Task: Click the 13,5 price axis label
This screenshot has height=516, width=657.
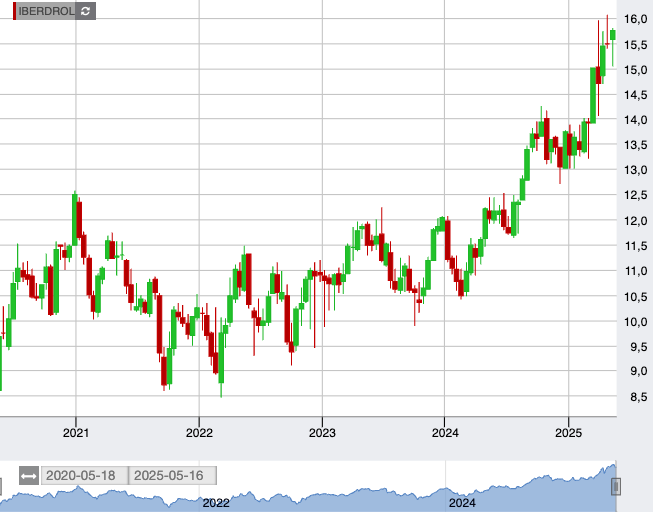Action: 636,145
